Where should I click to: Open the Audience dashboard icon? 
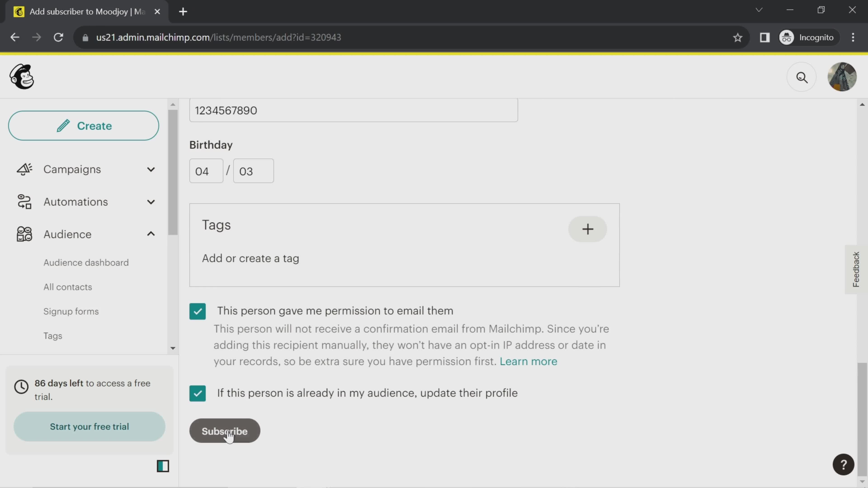[86, 262]
